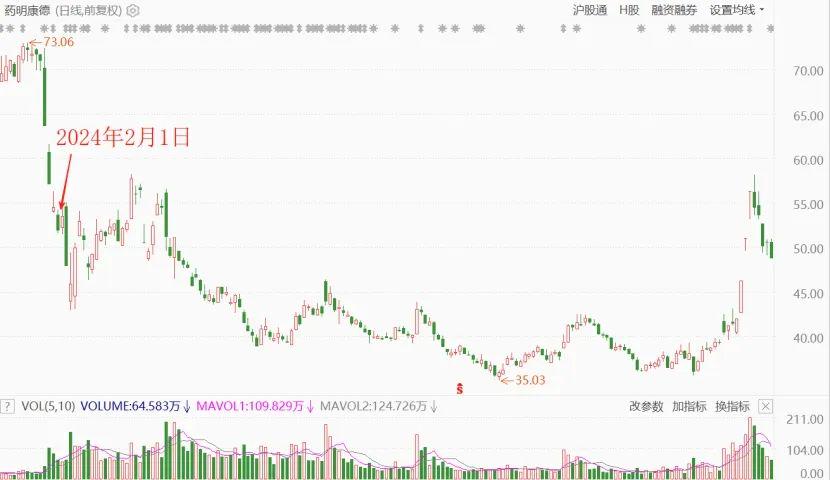830x480 pixels.
Task: Expand the 设置均线 dropdown
Action: 736,10
